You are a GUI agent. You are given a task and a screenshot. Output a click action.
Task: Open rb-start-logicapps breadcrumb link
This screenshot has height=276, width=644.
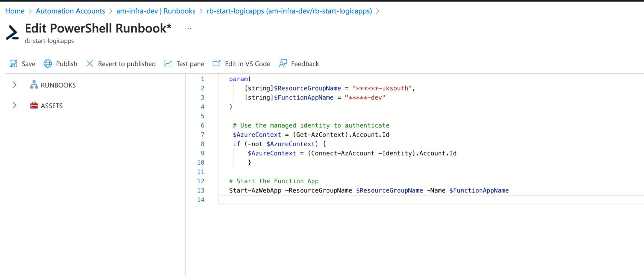[289, 11]
